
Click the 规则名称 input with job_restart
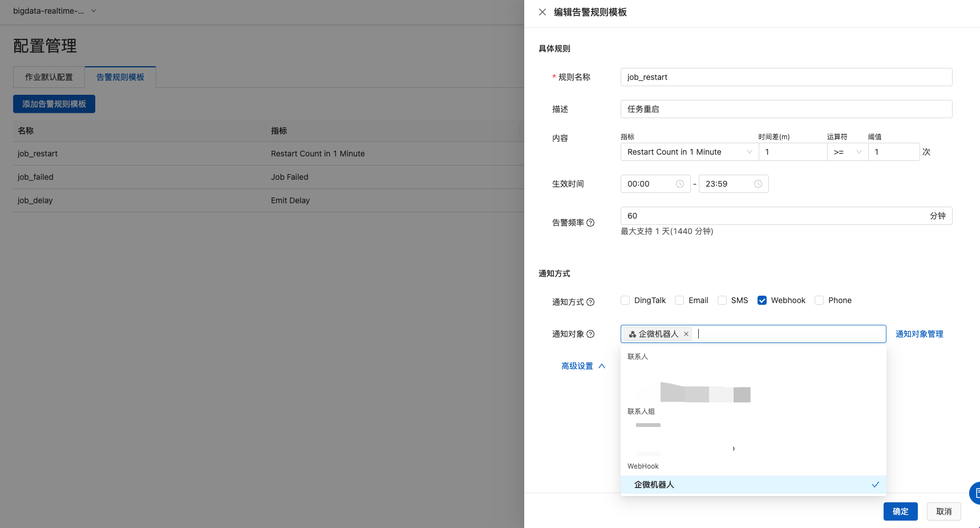787,77
